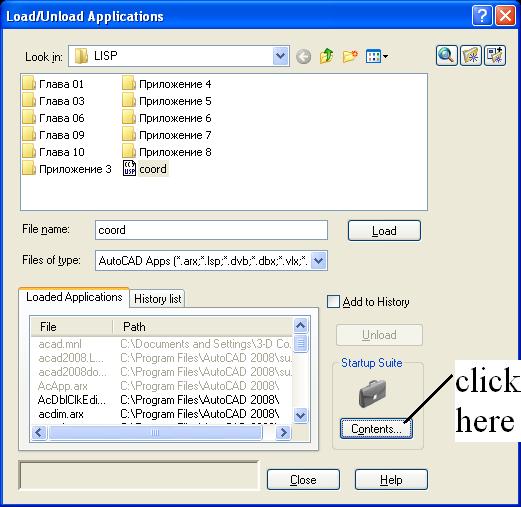Click the dialog Help question mark icon
The width and height of the screenshot is (521, 507).
click(482, 16)
